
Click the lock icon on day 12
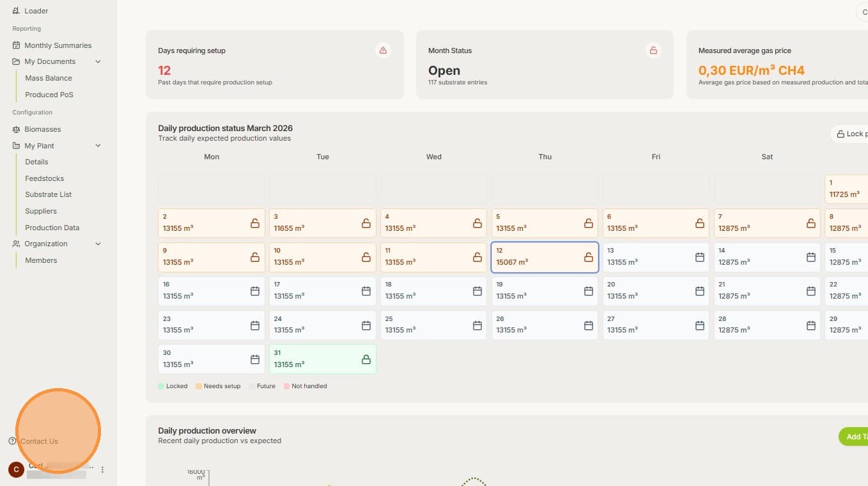589,257
